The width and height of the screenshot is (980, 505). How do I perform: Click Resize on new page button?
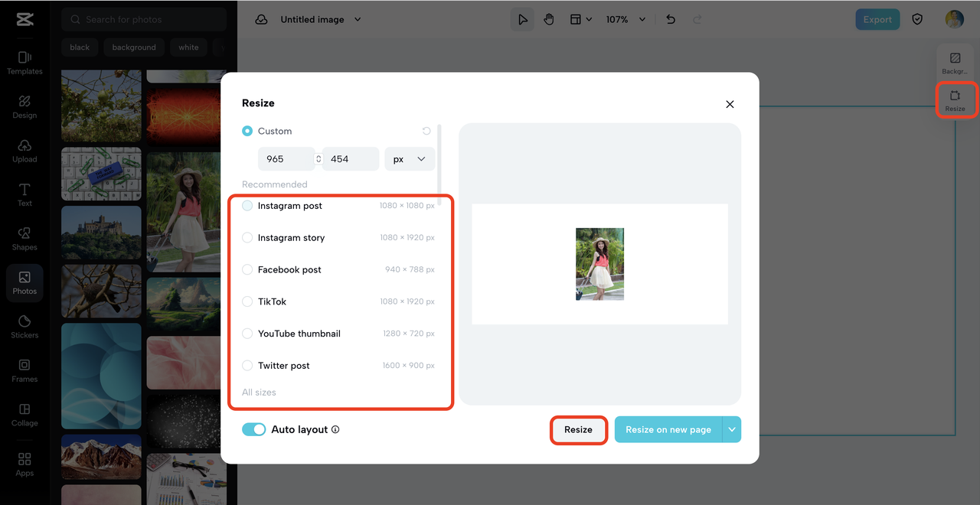668,429
